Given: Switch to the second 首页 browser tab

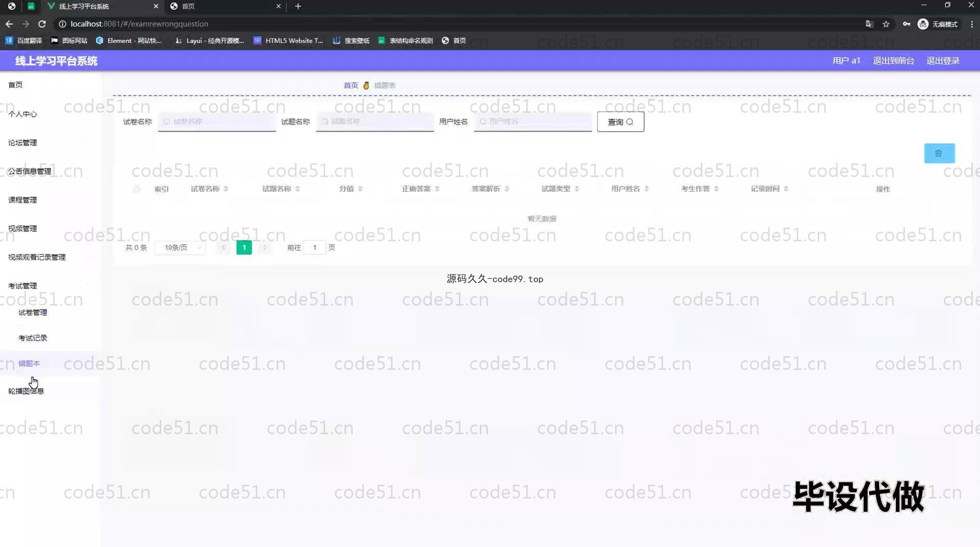Looking at the screenshot, I should point(225,6).
